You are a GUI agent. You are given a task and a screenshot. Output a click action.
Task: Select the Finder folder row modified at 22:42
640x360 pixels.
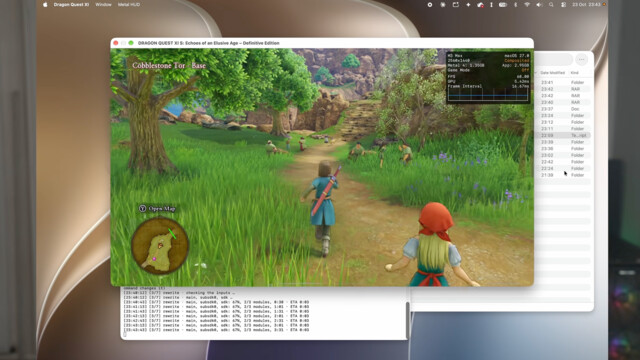[563, 162]
